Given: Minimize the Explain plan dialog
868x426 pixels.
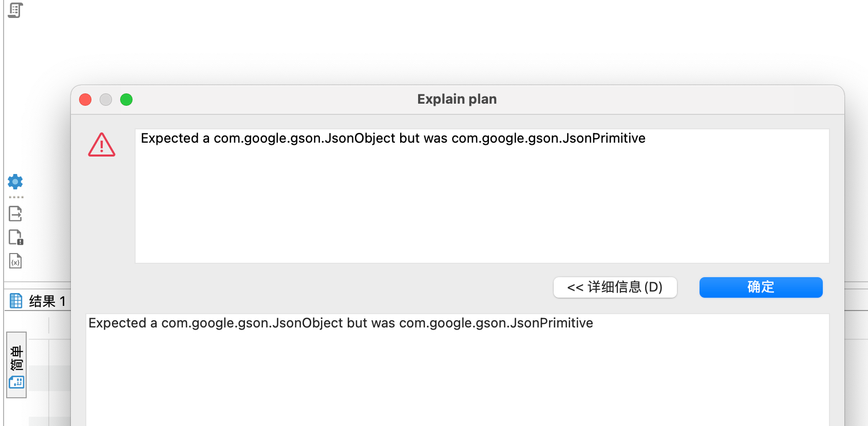Looking at the screenshot, I should point(106,100).
